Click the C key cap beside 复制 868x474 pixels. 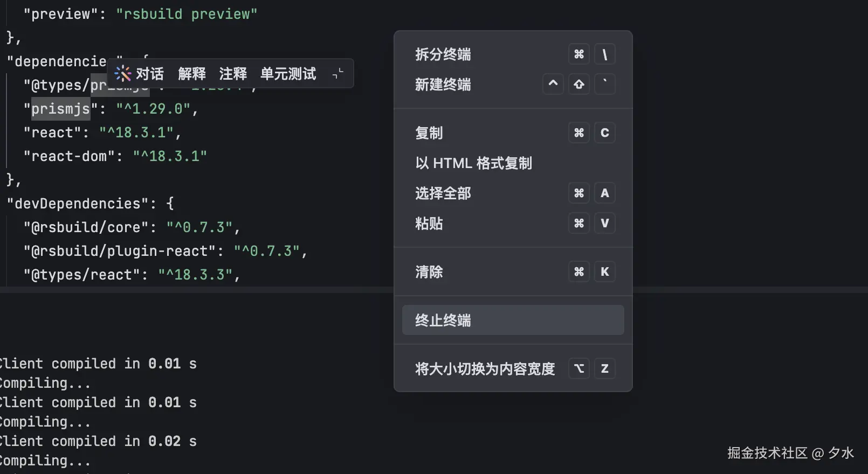(605, 133)
